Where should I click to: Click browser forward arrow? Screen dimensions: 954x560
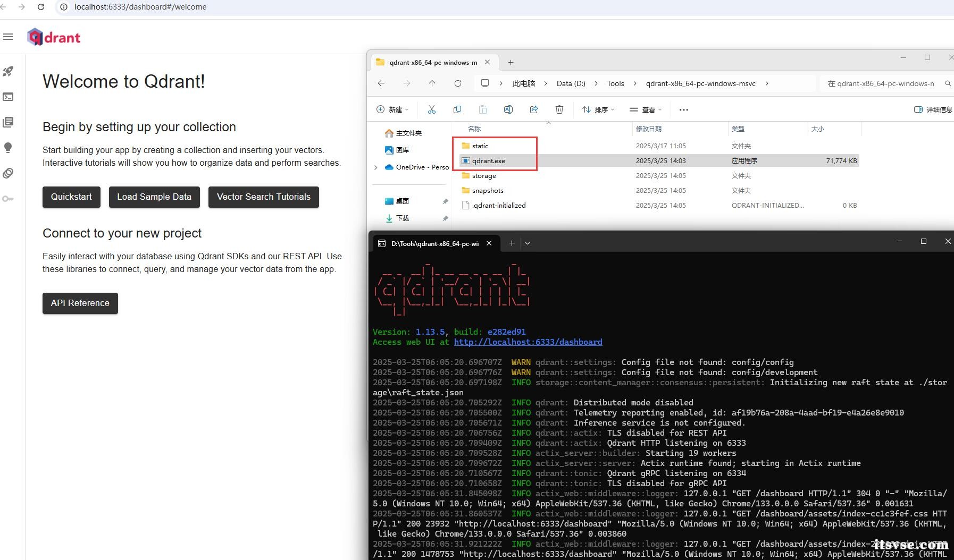(x=21, y=7)
